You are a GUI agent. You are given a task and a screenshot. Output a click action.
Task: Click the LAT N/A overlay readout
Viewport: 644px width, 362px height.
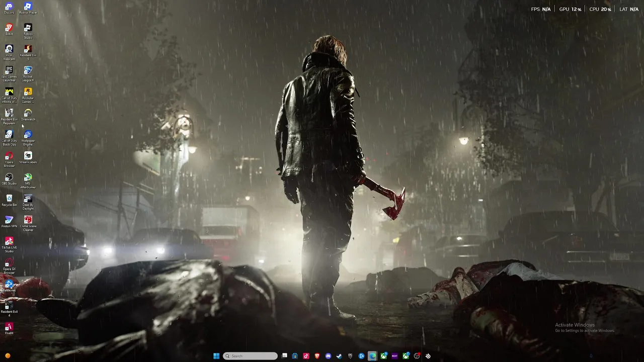[x=629, y=10]
